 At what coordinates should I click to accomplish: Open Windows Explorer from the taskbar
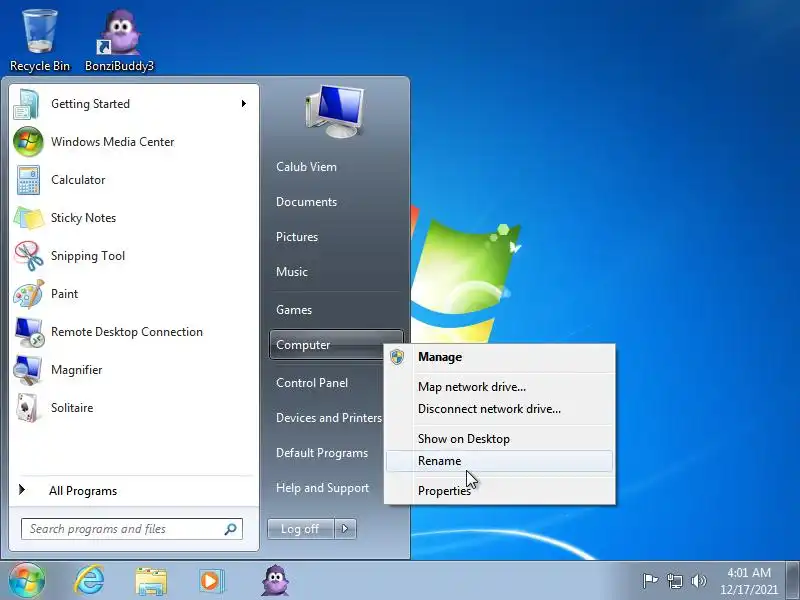[x=151, y=582]
